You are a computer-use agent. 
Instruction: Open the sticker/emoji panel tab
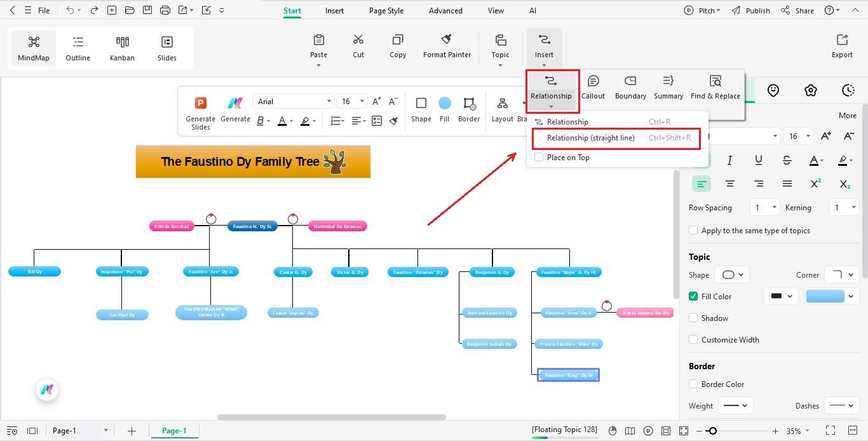[773, 91]
